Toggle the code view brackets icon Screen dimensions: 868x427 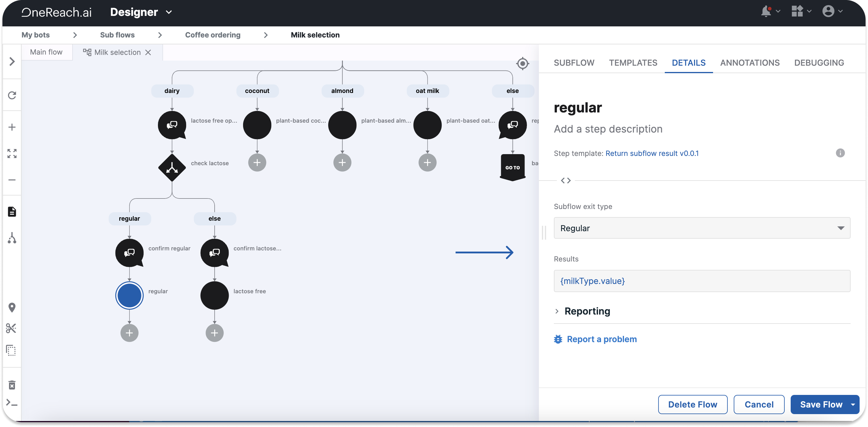pos(566,181)
